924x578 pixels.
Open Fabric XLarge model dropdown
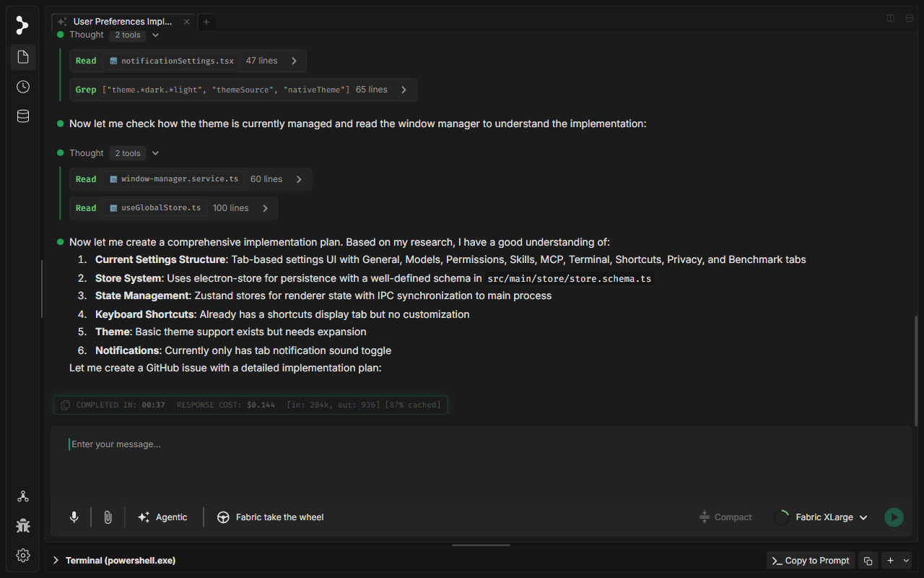(x=831, y=517)
